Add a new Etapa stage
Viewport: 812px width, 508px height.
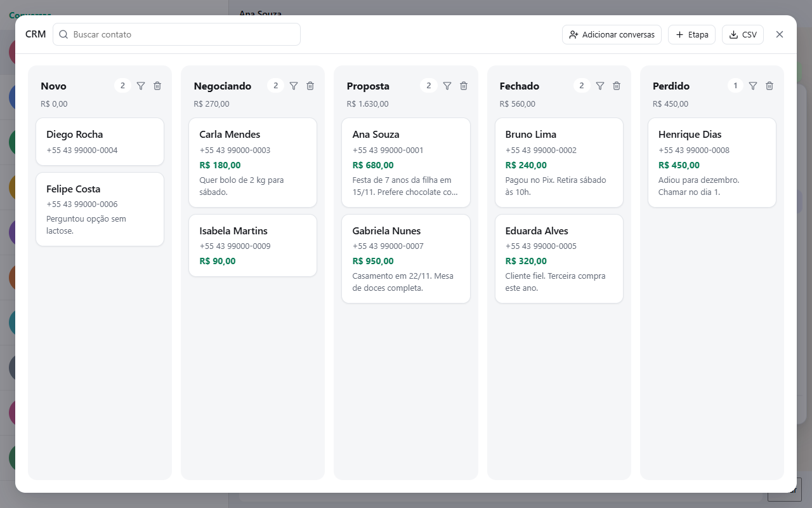691,34
